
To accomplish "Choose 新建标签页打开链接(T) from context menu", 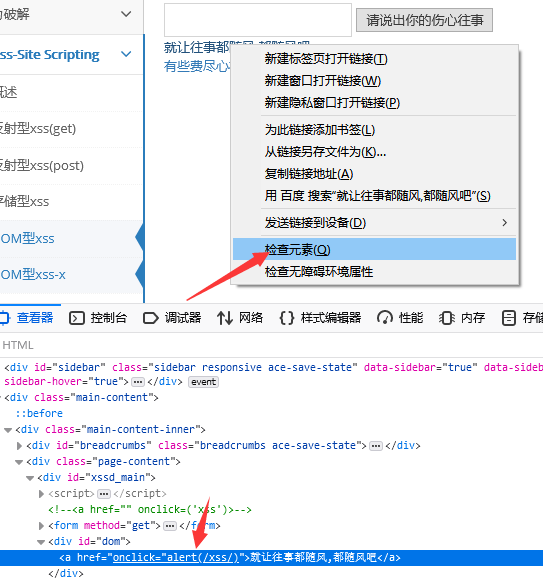I will (374, 59).
